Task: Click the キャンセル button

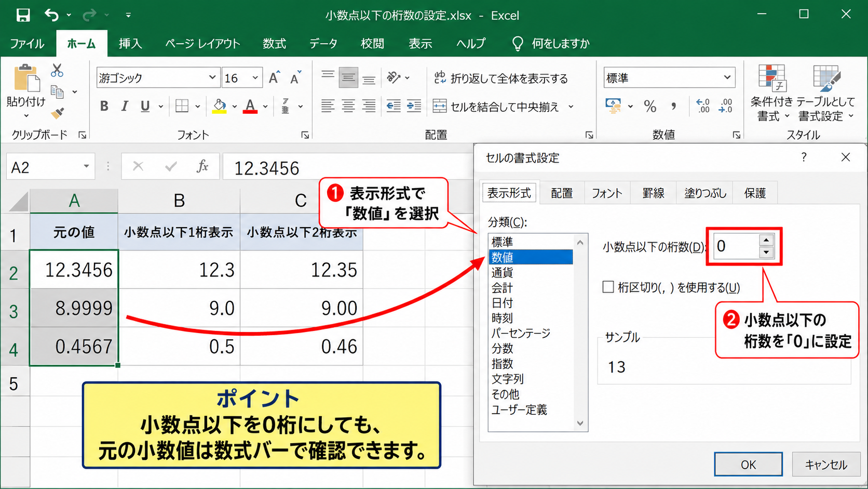Action: coord(826,465)
